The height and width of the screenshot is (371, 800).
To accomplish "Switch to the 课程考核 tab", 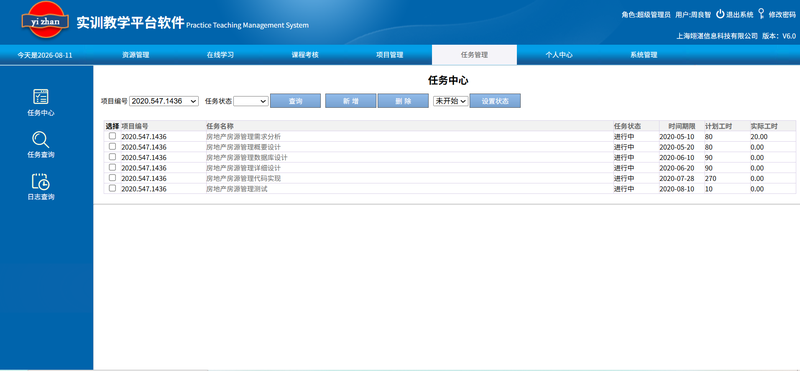I will (x=305, y=55).
